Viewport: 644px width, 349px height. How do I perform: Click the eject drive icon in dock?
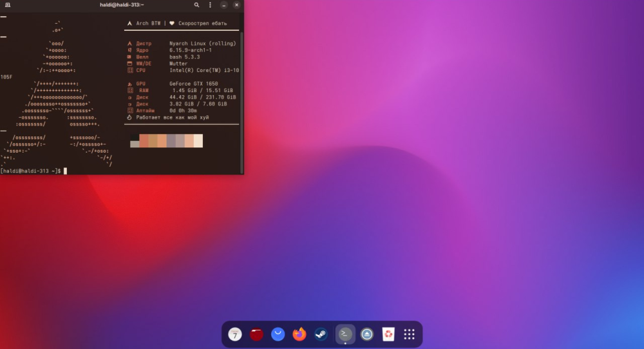367,334
